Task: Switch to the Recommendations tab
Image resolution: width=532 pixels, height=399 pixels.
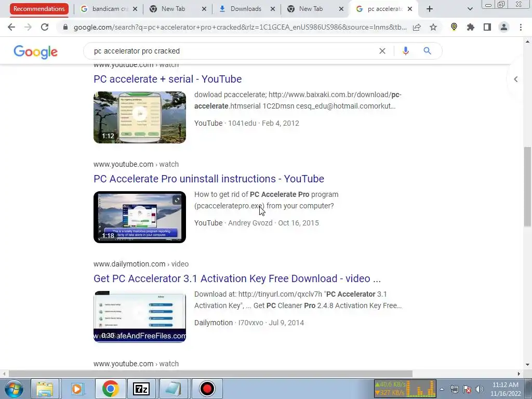Action: coord(39,9)
